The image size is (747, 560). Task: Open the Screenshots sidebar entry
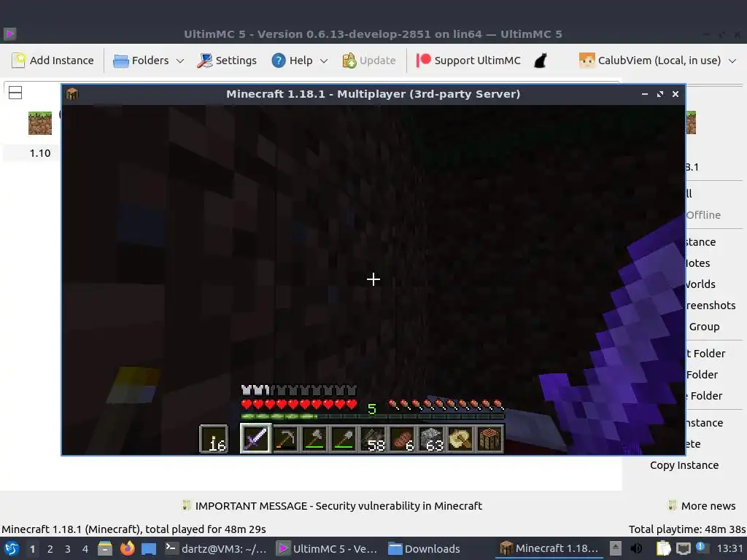(711, 306)
